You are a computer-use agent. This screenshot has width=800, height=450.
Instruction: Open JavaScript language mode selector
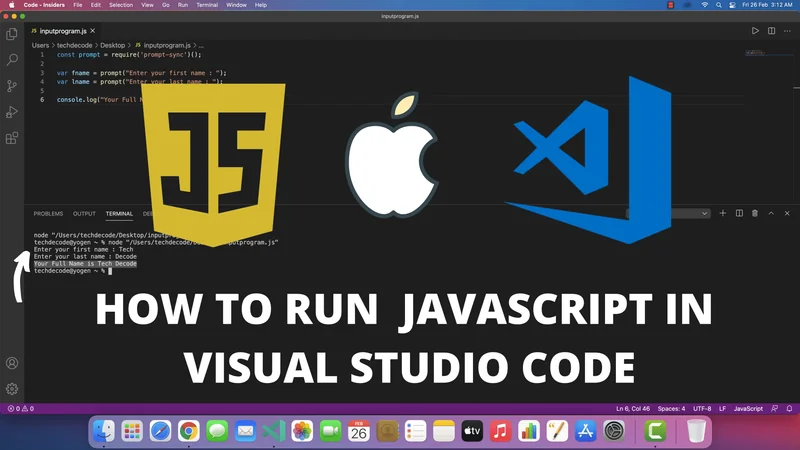(749, 409)
